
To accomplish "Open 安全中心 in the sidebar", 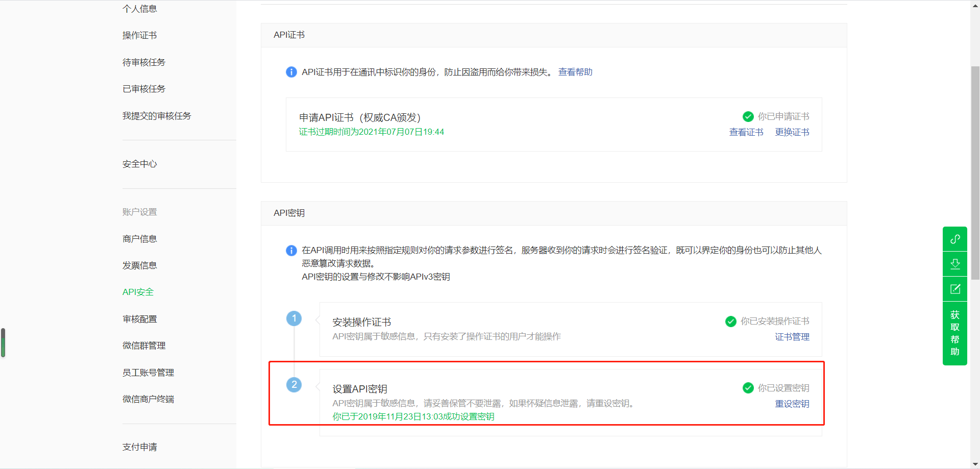I will [140, 164].
